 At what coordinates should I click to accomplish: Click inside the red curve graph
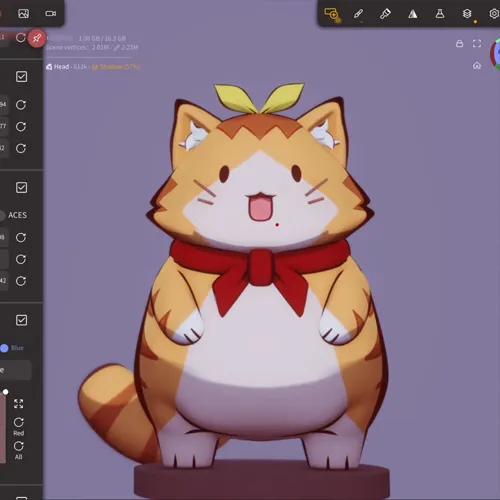click(3, 428)
